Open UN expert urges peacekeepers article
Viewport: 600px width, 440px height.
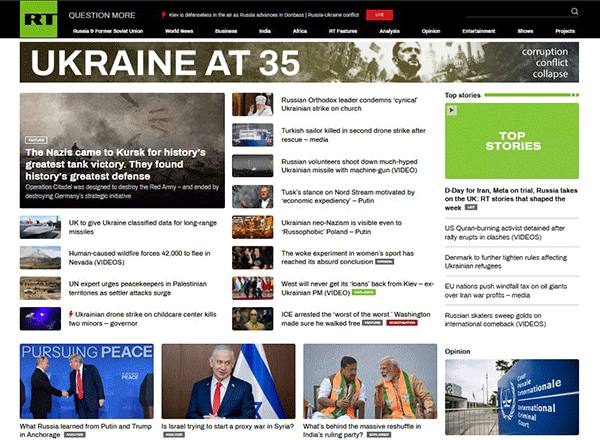tap(138, 288)
